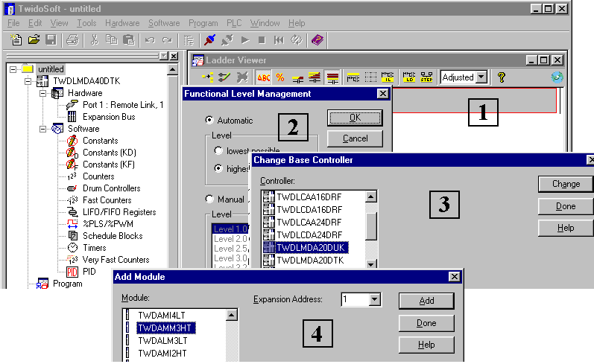Select Port 1 : Remote Link in tree
Viewport: 594px width, 364px height.
(123, 105)
